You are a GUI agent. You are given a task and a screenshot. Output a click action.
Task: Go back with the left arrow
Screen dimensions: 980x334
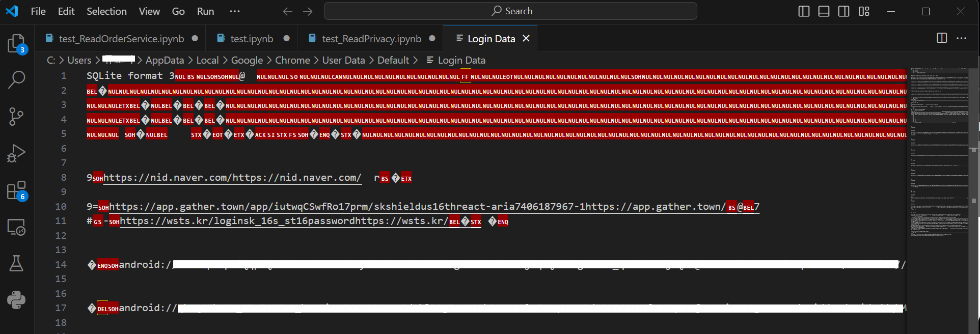pos(287,11)
